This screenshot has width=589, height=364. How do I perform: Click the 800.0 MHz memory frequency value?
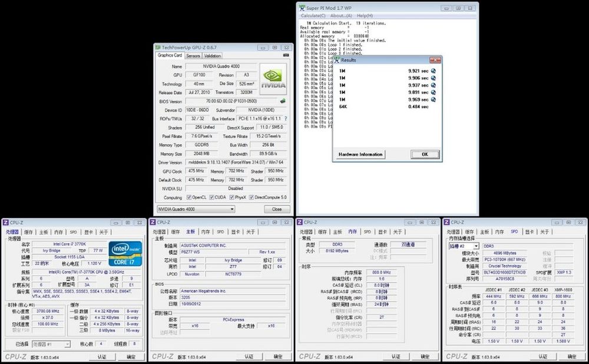pyautogui.click(x=382, y=272)
